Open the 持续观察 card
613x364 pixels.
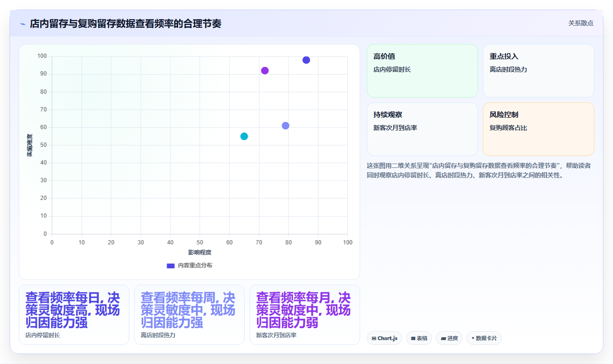click(422, 129)
